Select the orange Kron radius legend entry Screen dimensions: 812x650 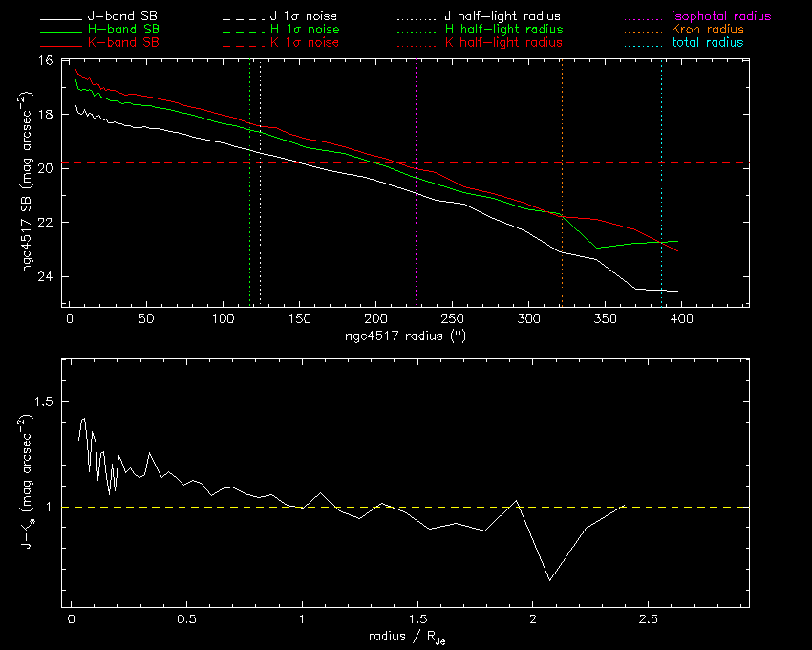tap(706, 31)
